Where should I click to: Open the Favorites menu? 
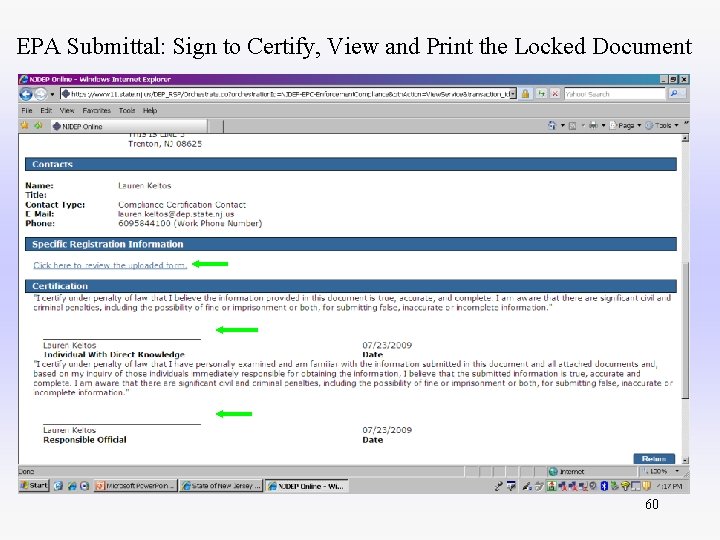96,111
